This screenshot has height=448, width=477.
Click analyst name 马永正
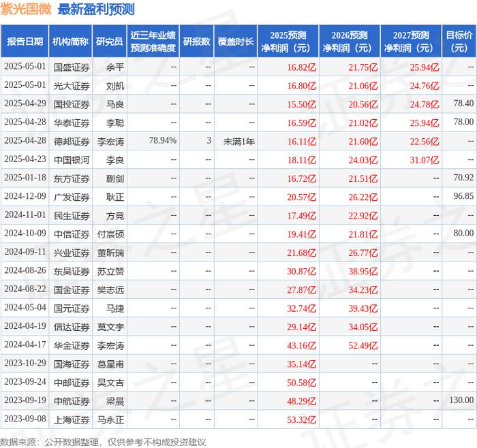pos(110,419)
